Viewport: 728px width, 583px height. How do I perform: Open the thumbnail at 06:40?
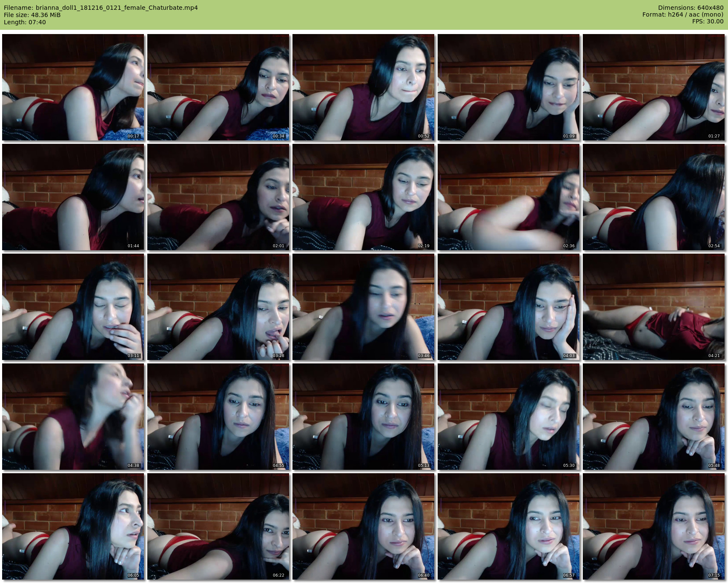point(363,526)
